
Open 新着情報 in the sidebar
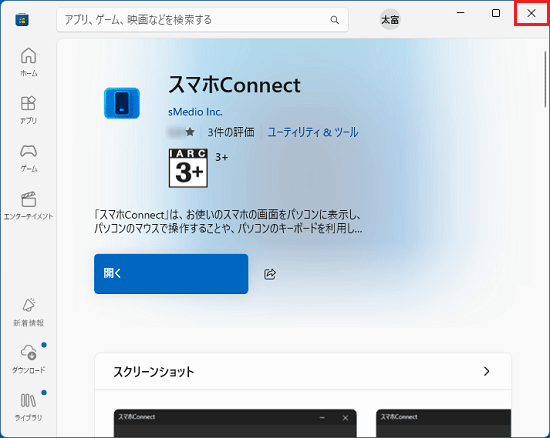28,312
